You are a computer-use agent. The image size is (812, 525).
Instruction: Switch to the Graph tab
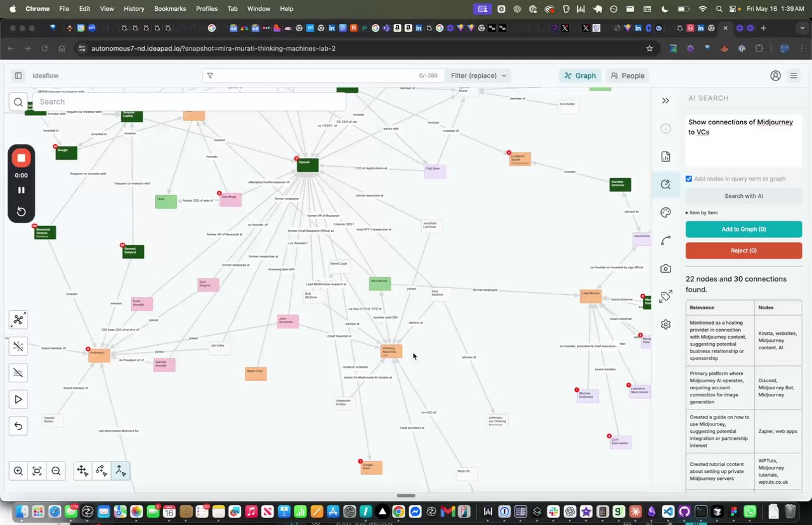click(x=579, y=75)
